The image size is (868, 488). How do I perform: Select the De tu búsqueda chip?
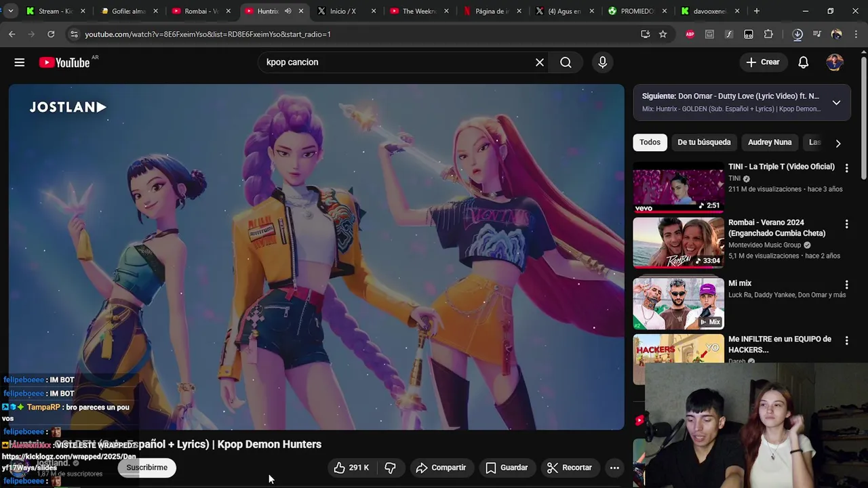pos(704,142)
